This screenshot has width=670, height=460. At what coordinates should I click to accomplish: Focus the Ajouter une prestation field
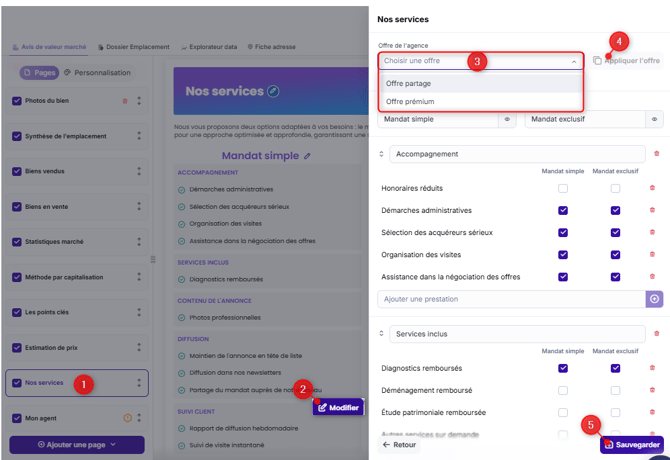click(x=511, y=299)
